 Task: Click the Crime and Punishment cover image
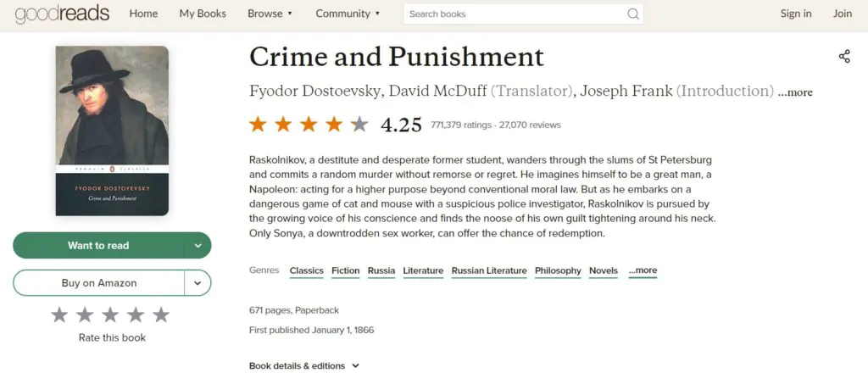pos(112,131)
